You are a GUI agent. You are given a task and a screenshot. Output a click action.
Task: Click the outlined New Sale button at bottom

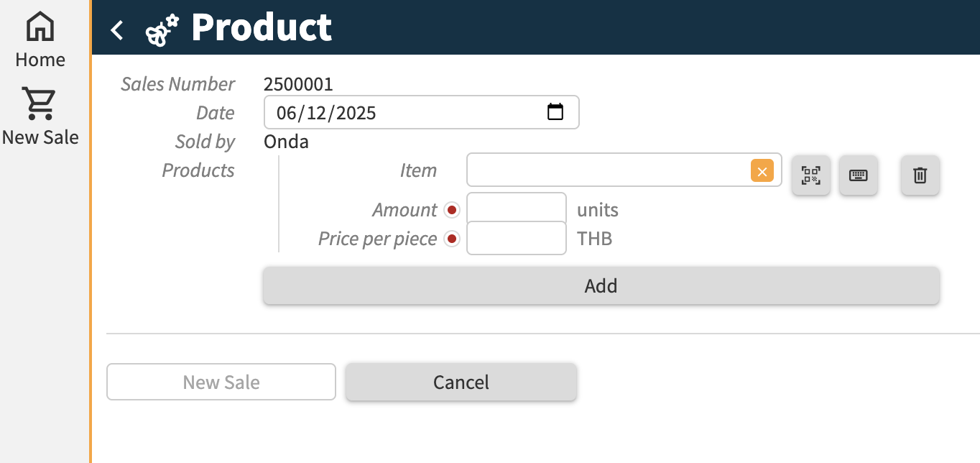click(x=221, y=382)
